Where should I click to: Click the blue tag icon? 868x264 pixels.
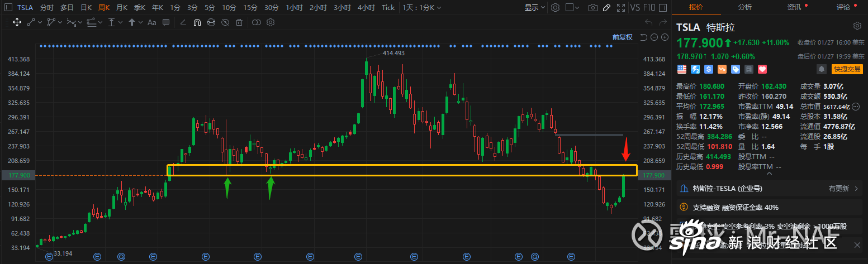(736, 69)
